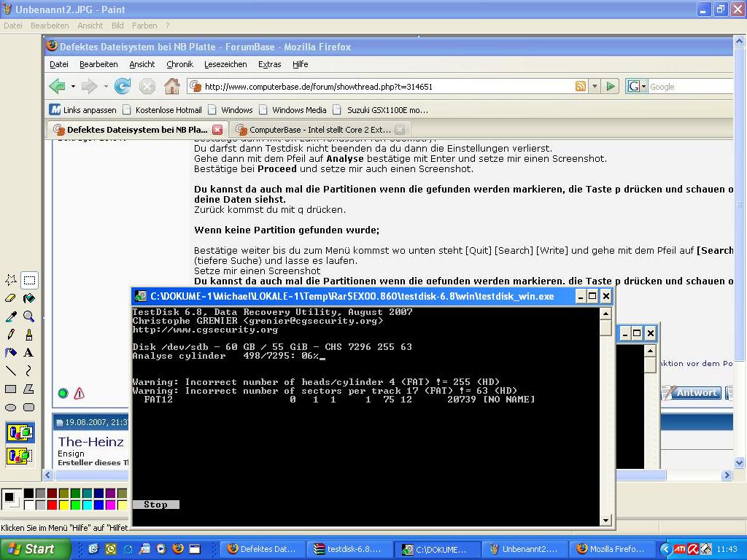Screen dimensions: 747x560
Task: Expand the address bar URL history dropdown
Action: click(594, 86)
